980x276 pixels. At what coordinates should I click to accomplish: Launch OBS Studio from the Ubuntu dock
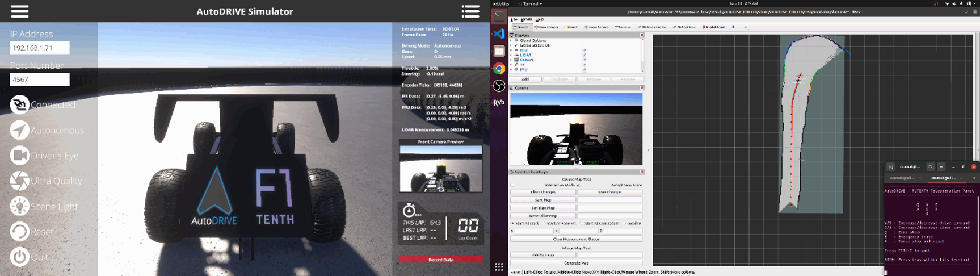point(499,86)
